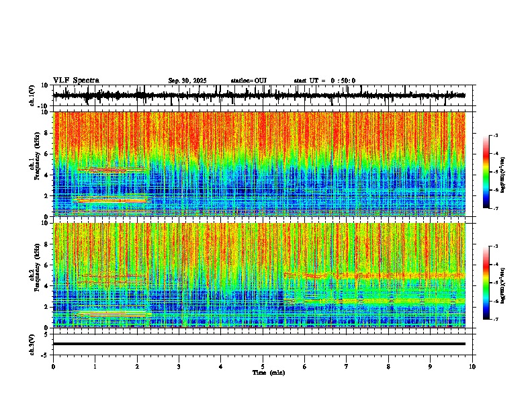The height and width of the screenshot is (411, 532).
Task: Select the "ch.1(V)" waveform axis label
Action: pyautogui.click(x=32, y=95)
